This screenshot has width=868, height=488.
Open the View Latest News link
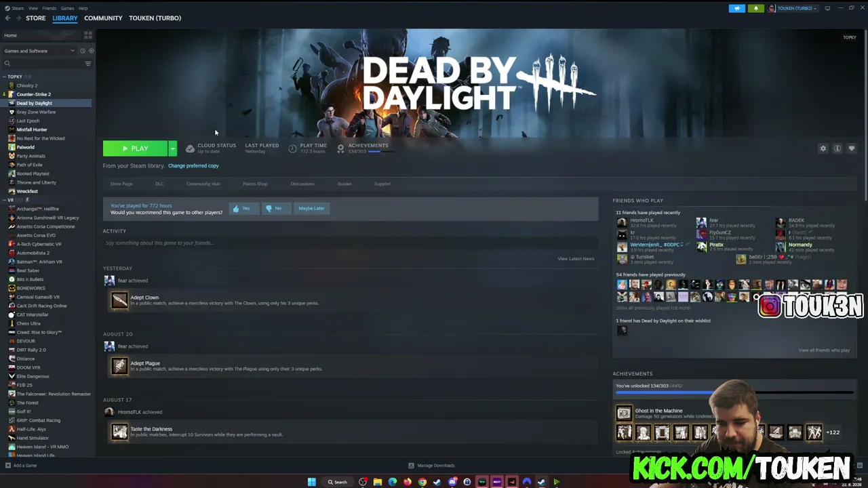click(576, 258)
